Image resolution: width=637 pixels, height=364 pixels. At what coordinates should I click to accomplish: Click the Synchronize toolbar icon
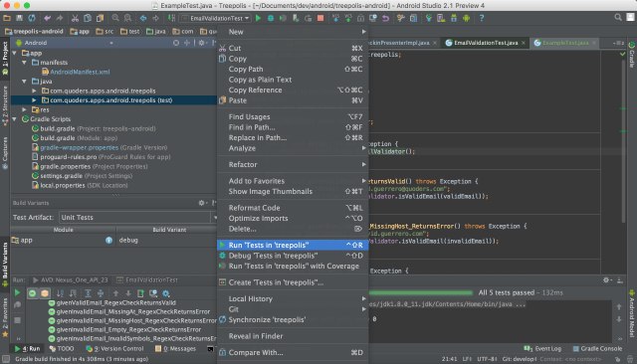[31, 18]
